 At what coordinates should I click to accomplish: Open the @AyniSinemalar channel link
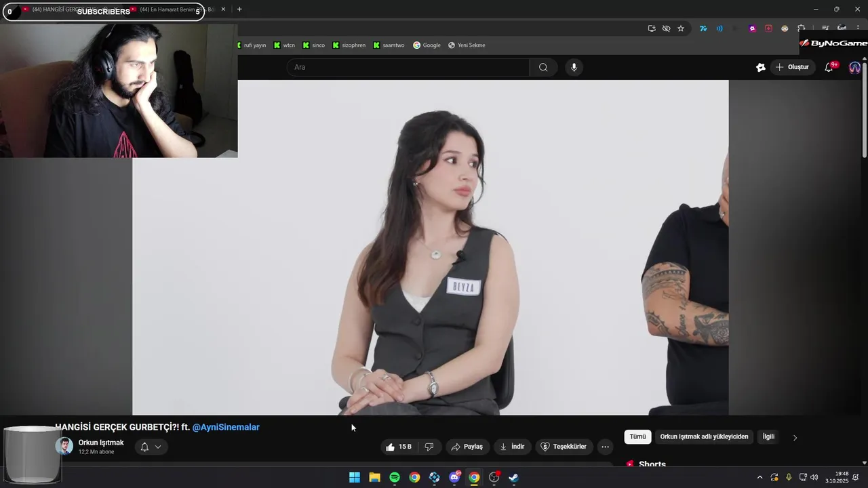226,427
